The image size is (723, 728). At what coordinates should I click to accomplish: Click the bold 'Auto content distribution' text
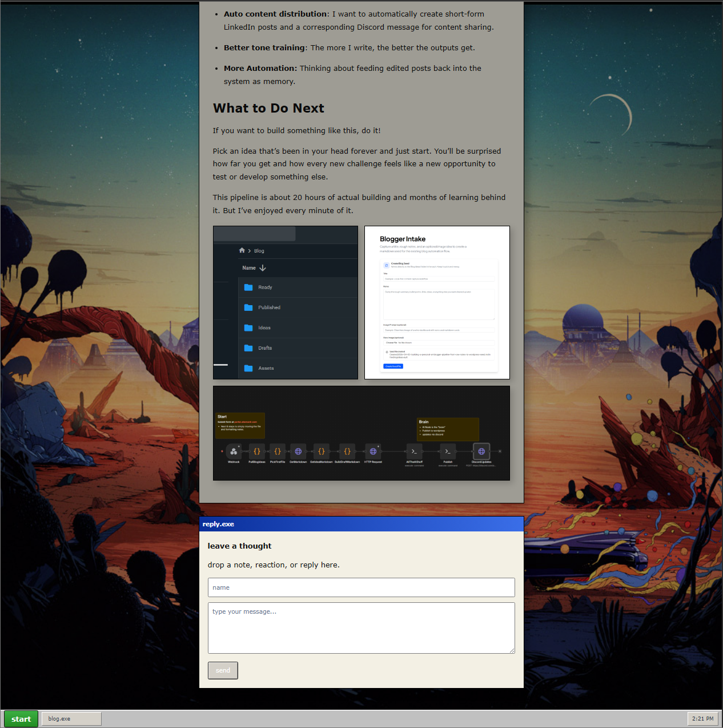click(275, 14)
